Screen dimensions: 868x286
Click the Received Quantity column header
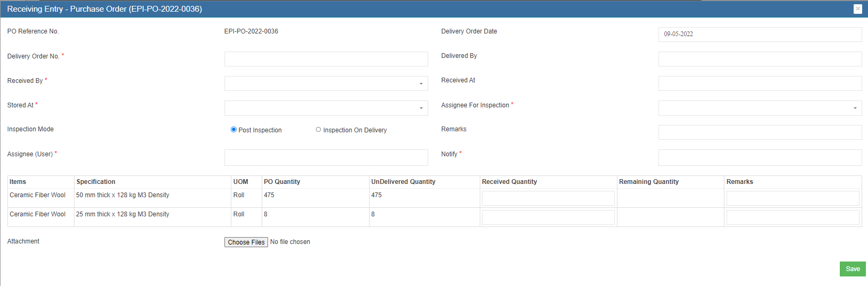(509, 182)
